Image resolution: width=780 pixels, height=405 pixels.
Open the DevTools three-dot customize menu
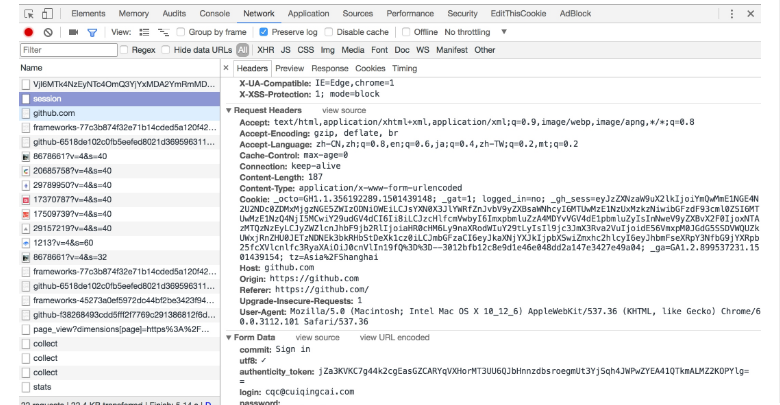click(x=731, y=14)
